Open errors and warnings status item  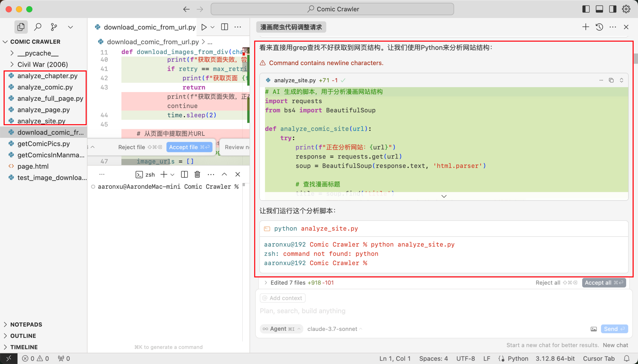[x=35, y=358]
